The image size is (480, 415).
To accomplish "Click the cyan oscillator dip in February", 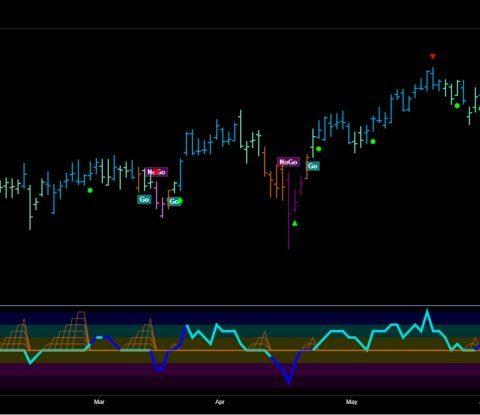I will tap(30, 362).
